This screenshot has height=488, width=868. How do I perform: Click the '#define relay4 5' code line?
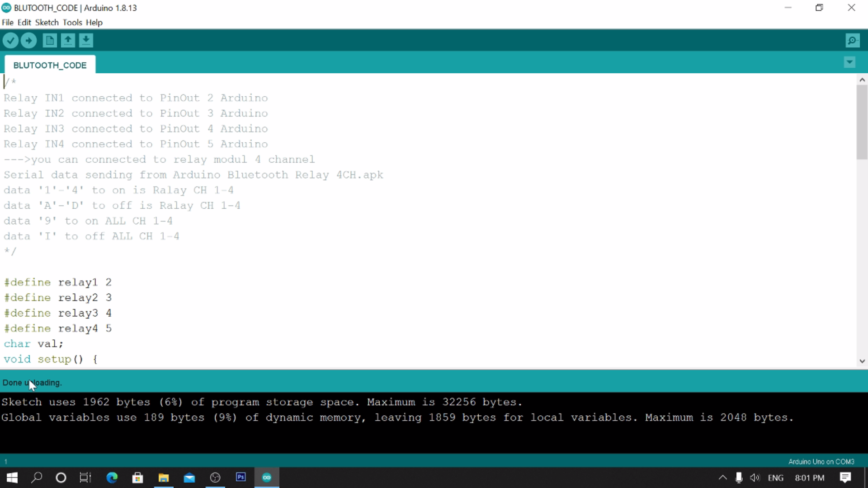click(x=58, y=328)
